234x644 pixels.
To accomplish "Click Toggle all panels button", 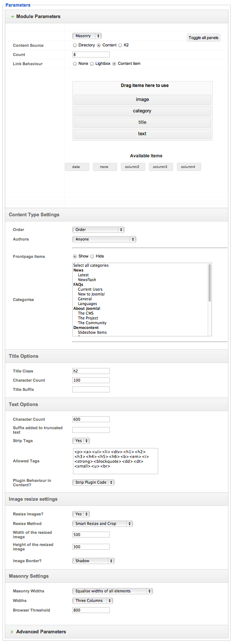I will click(203, 38).
